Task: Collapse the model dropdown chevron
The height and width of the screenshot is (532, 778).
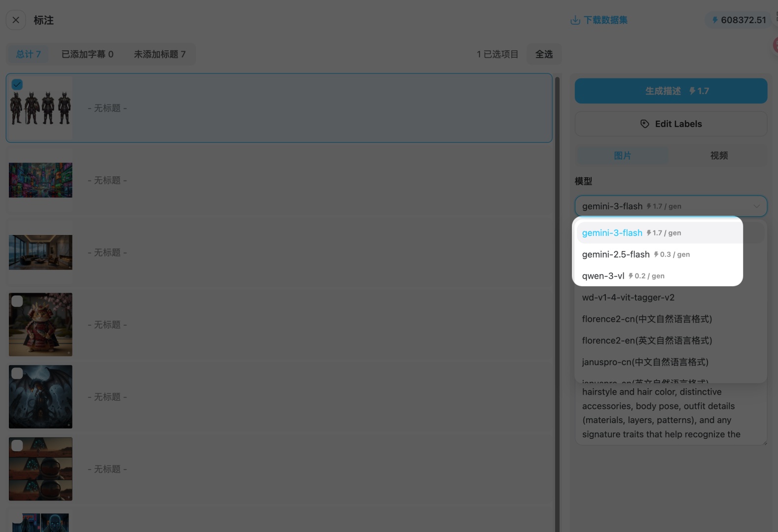Action: coord(756,206)
